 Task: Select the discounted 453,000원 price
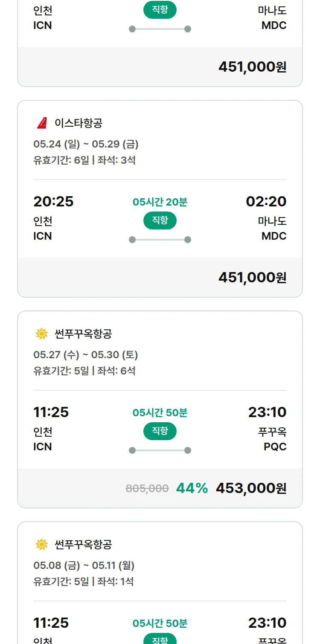click(x=251, y=488)
